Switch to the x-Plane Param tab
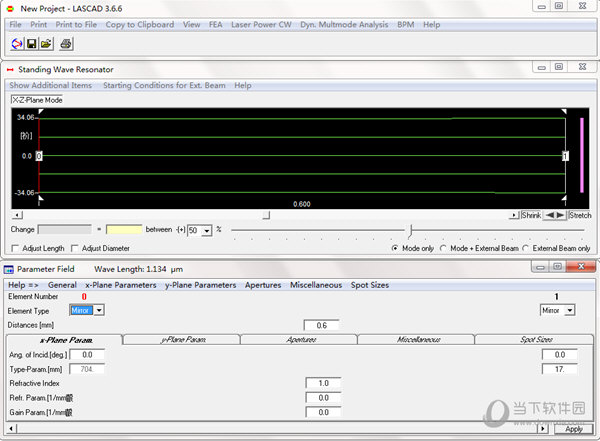This screenshot has width=600, height=441. pos(65,340)
